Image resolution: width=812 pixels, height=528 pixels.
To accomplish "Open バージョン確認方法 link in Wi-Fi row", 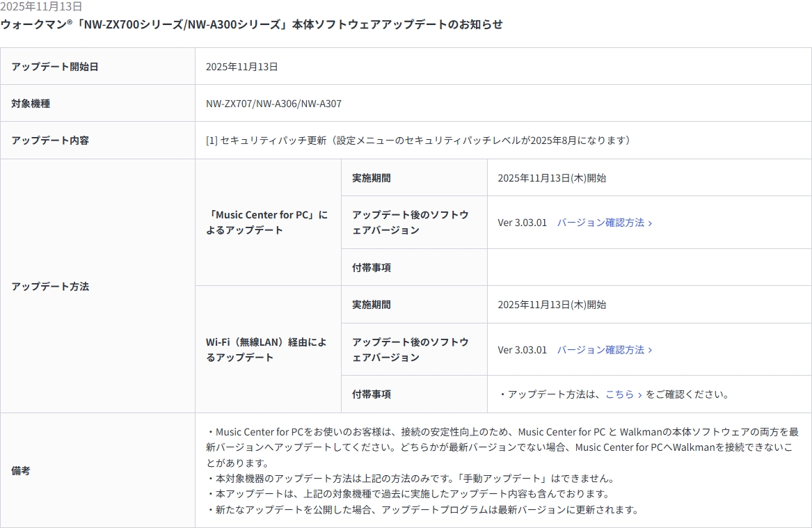I will (x=600, y=349).
